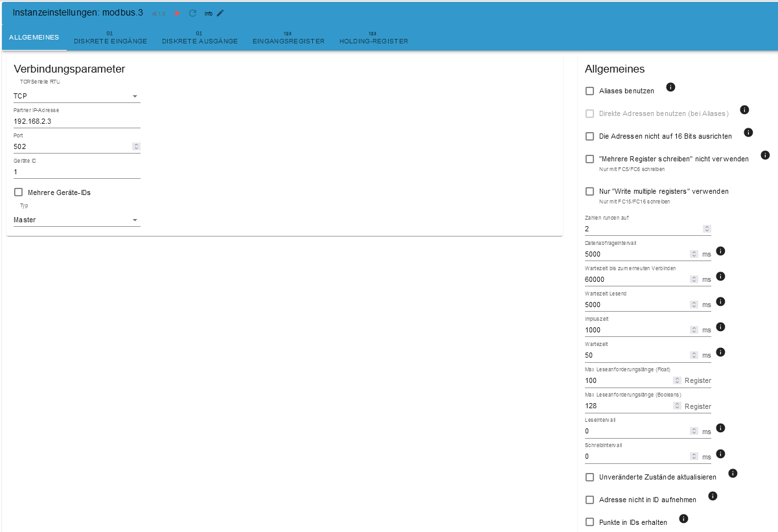Click the "Nur mit FC5/FC6 schreiben" hint
Image resolution: width=778 pixels, height=532 pixels.
click(632, 169)
